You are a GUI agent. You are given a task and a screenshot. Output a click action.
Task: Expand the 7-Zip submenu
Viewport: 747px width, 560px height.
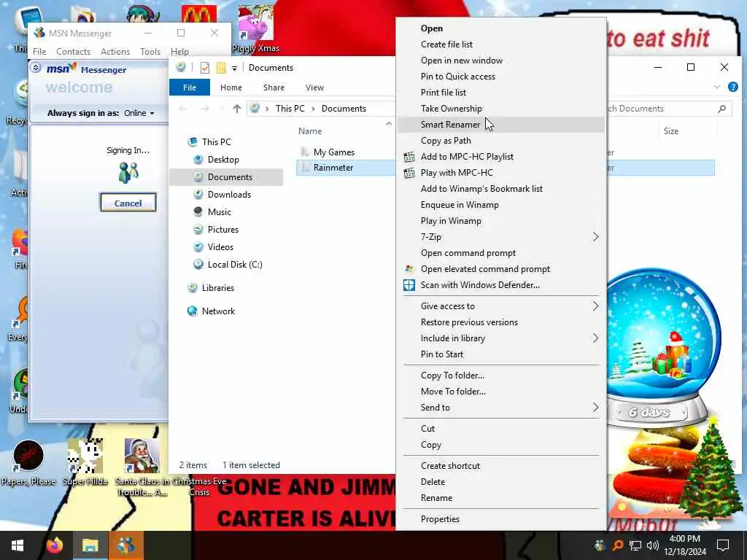coord(595,237)
